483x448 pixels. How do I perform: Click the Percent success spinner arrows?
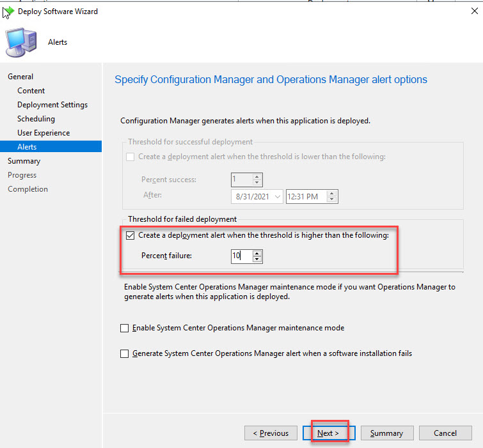click(x=257, y=180)
